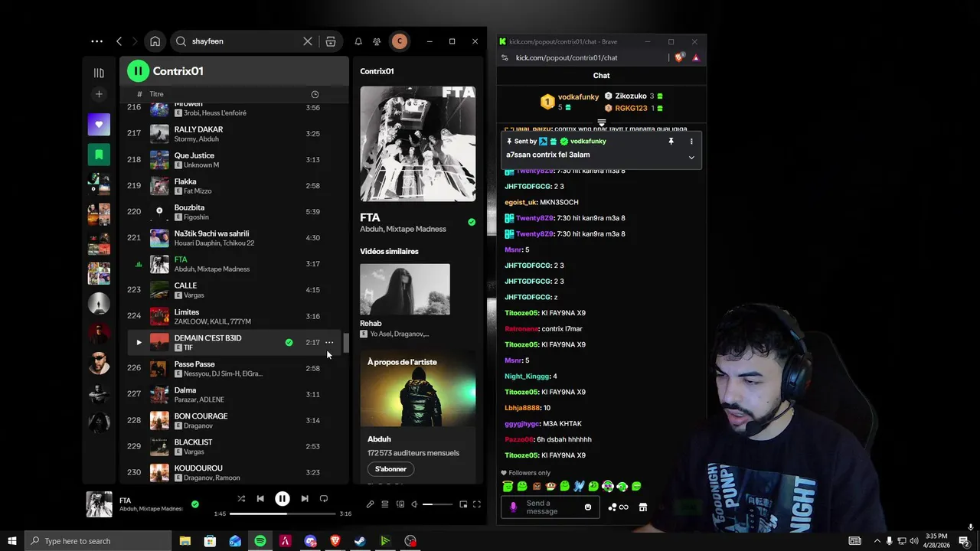Image resolution: width=980 pixels, height=551 pixels.
Task: Open the lyrics microphone icon
Action: point(370,504)
